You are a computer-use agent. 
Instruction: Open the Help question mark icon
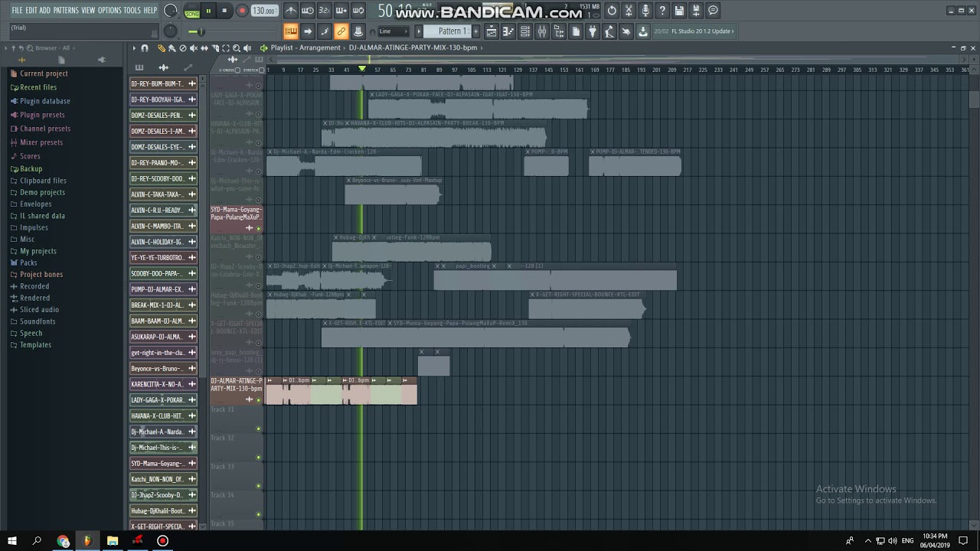(662, 11)
